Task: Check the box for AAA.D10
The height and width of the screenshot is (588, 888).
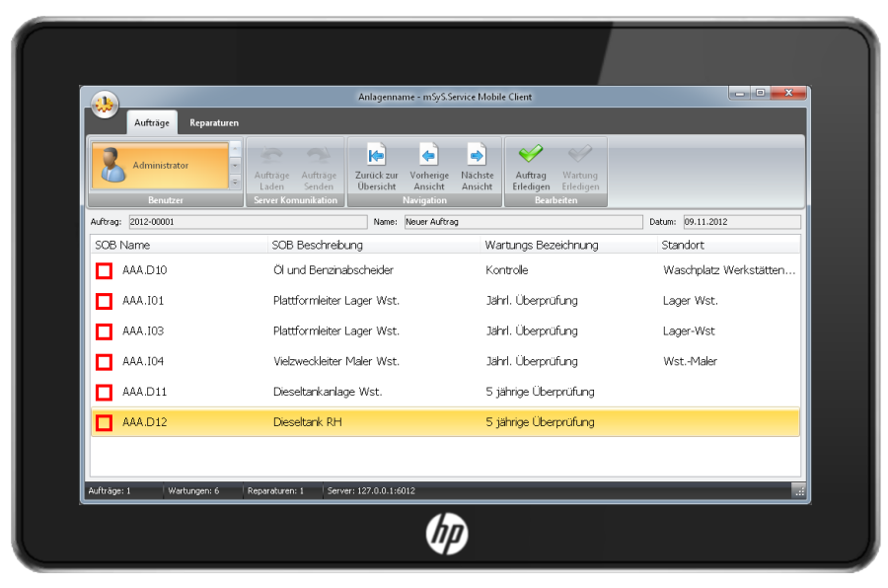Action: [104, 270]
